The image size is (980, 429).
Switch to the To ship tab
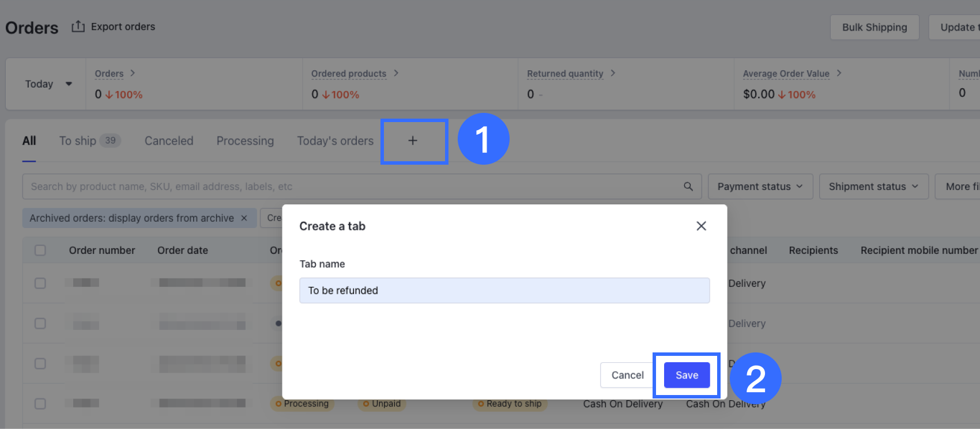[x=78, y=141]
